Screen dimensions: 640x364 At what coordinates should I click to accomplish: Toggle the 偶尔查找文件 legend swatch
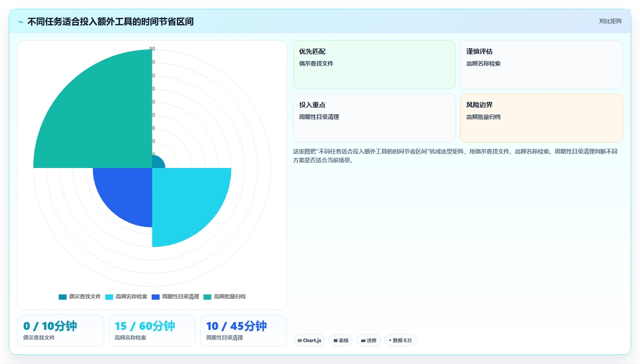pos(63,297)
